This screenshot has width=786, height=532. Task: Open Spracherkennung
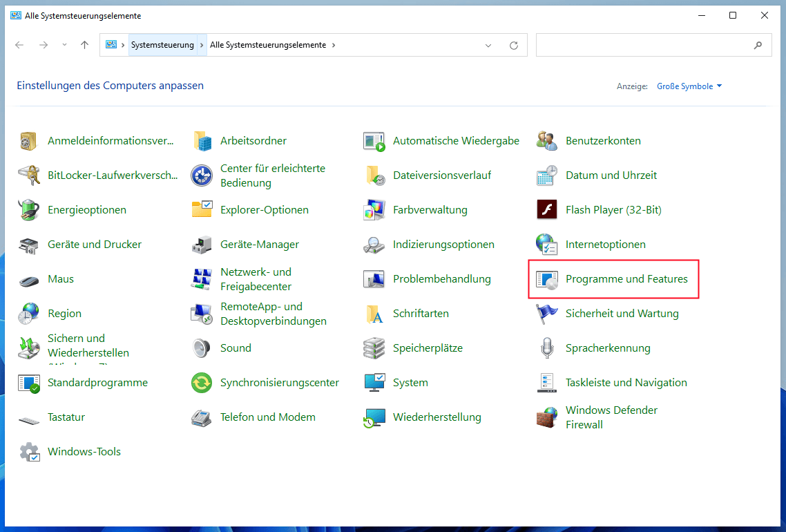pyautogui.click(x=608, y=348)
